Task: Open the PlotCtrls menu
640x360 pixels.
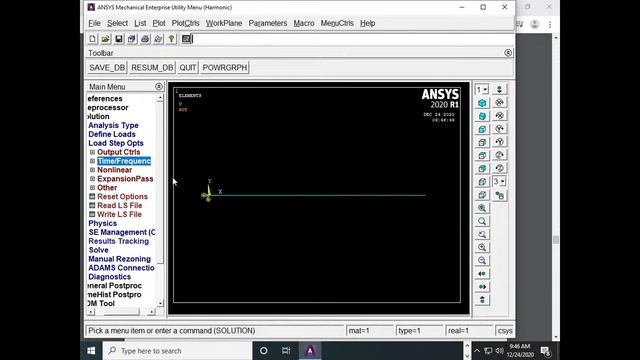Action: pyautogui.click(x=185, y=23)
